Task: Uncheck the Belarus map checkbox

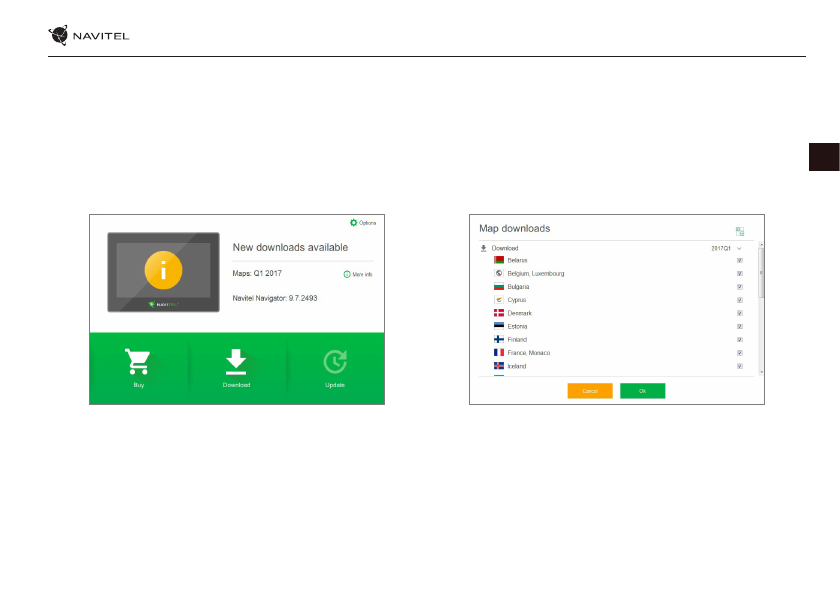Action: click(x=740, y=260)
